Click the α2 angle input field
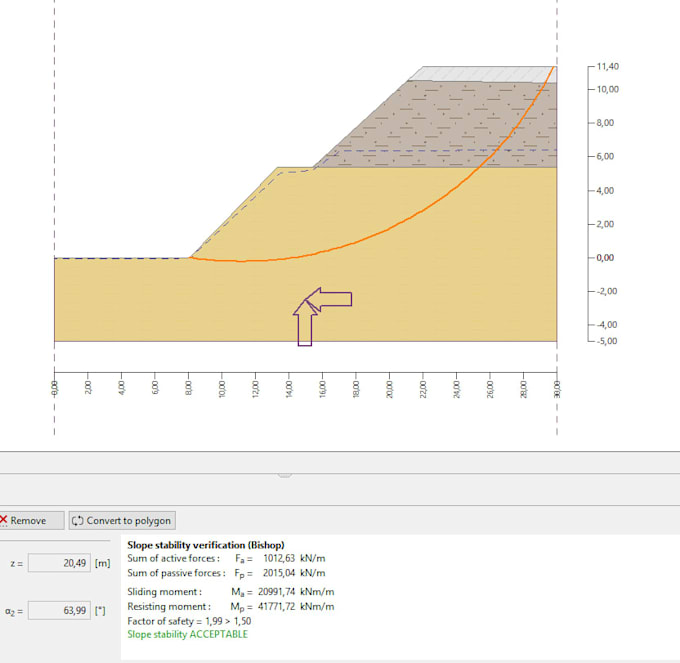The image size is (680, 663). 59,611
